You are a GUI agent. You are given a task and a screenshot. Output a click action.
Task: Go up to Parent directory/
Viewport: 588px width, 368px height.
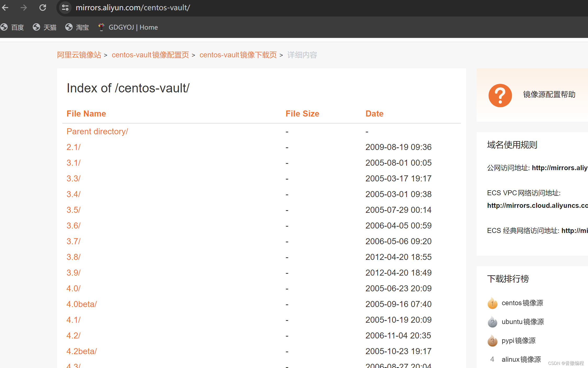click(x=97, y=131)
